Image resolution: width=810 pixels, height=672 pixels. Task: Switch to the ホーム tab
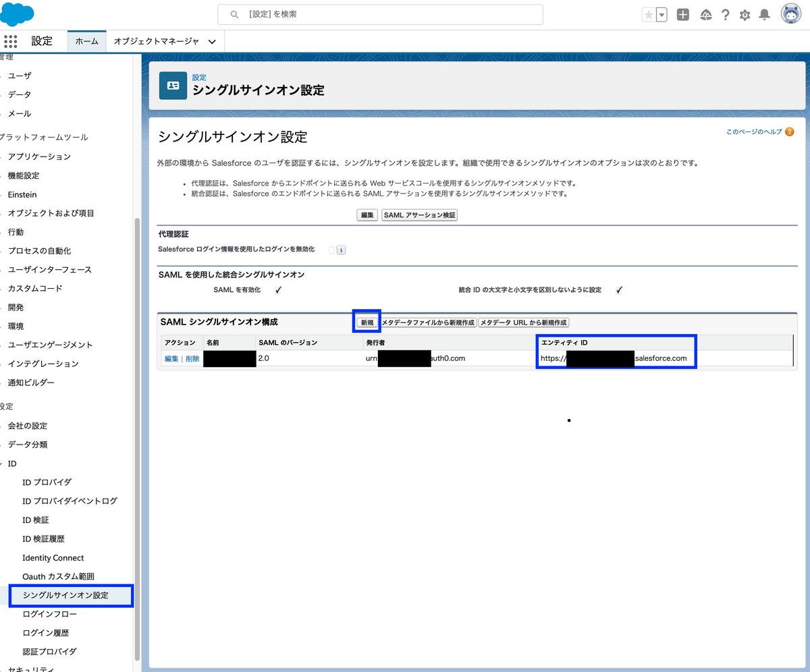click(86, 41)
